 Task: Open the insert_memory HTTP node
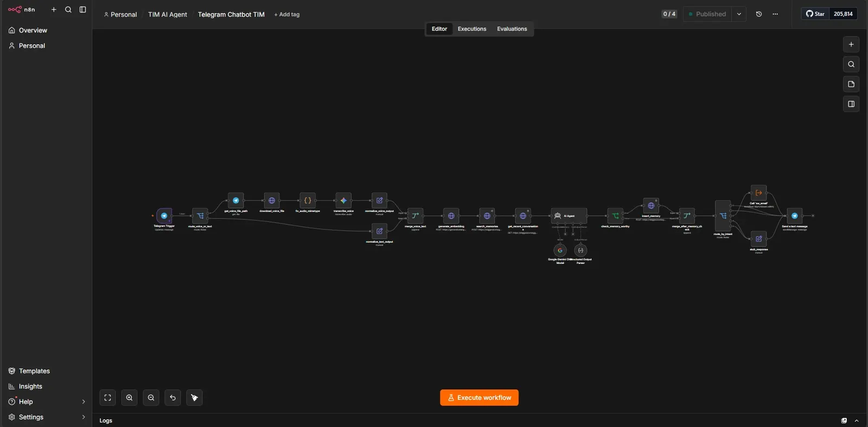(651, 206)
